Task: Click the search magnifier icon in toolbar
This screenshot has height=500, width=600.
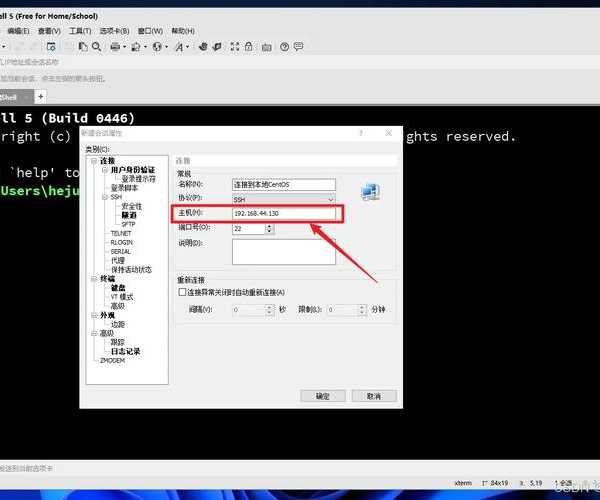Action: tap(97, 46)
